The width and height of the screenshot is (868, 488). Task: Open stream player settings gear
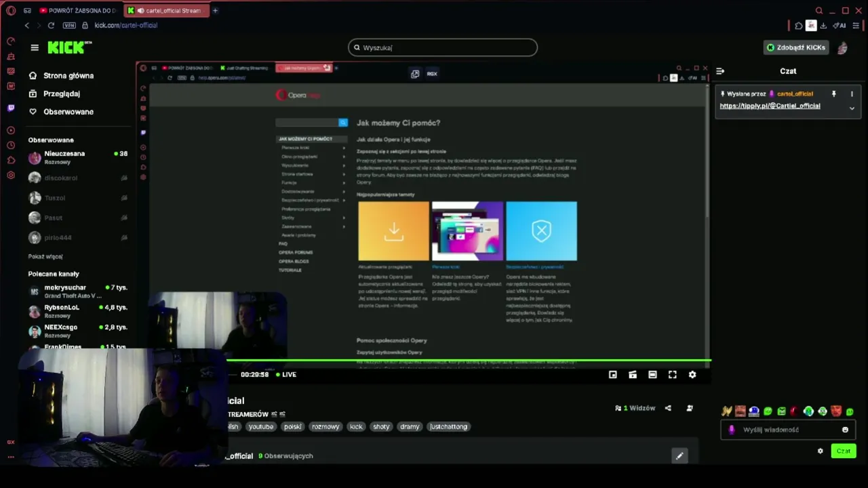click(692, 375)
